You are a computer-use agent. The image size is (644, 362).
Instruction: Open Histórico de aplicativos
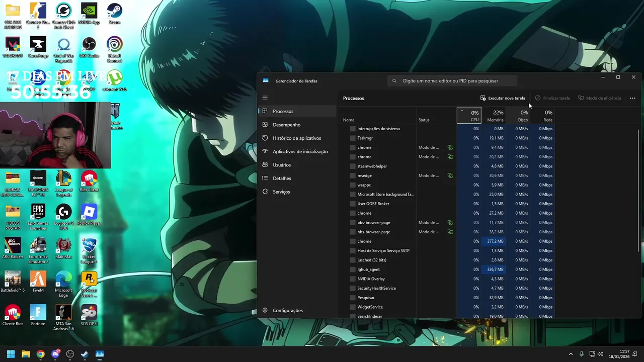tap(297, 138)
